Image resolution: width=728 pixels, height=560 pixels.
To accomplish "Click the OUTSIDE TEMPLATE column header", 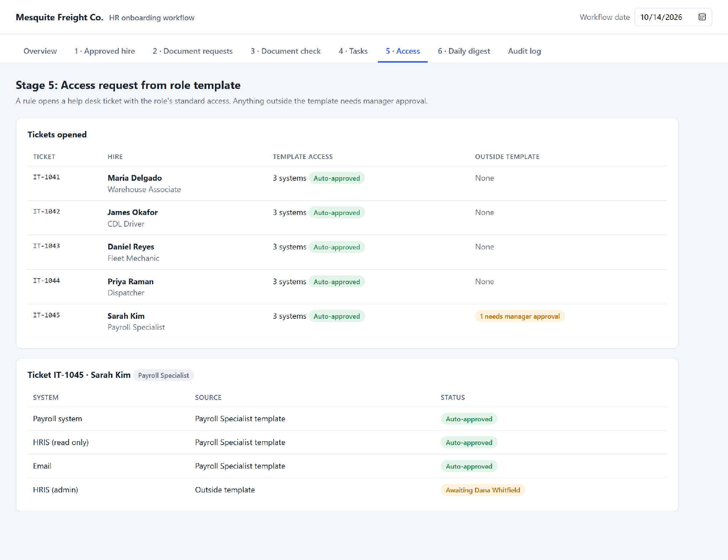I will 507,157.
